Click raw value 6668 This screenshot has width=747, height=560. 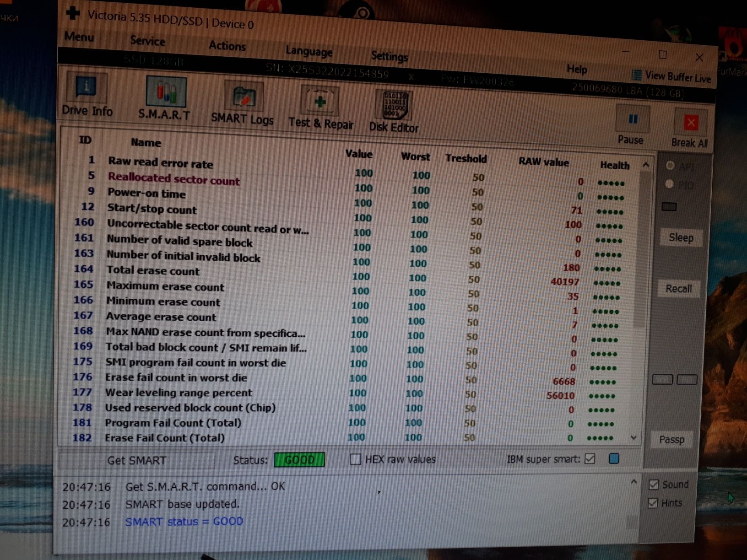tap(564, 381)
